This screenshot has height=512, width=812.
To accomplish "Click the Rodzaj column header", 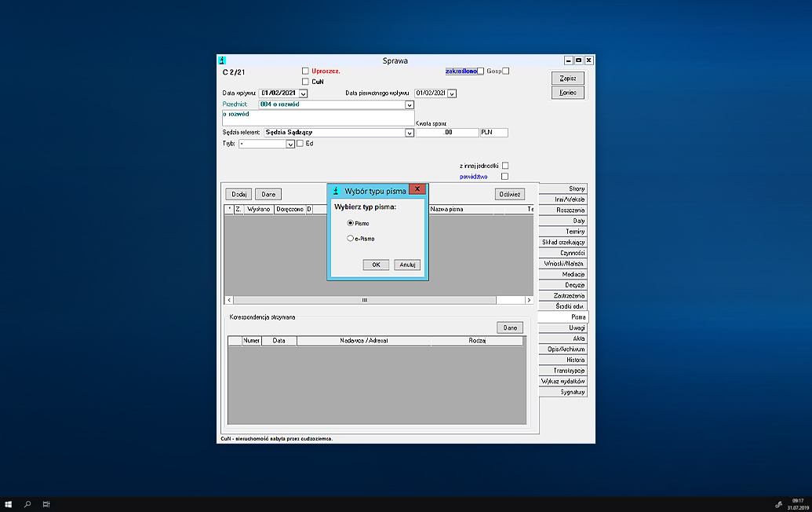I will [x=477, y=341].
